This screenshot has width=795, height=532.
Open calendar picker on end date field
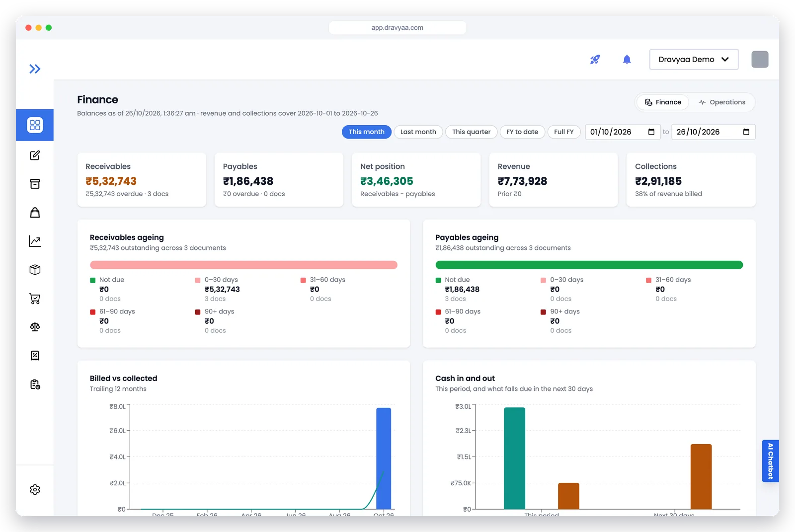[x=746, y=132]
